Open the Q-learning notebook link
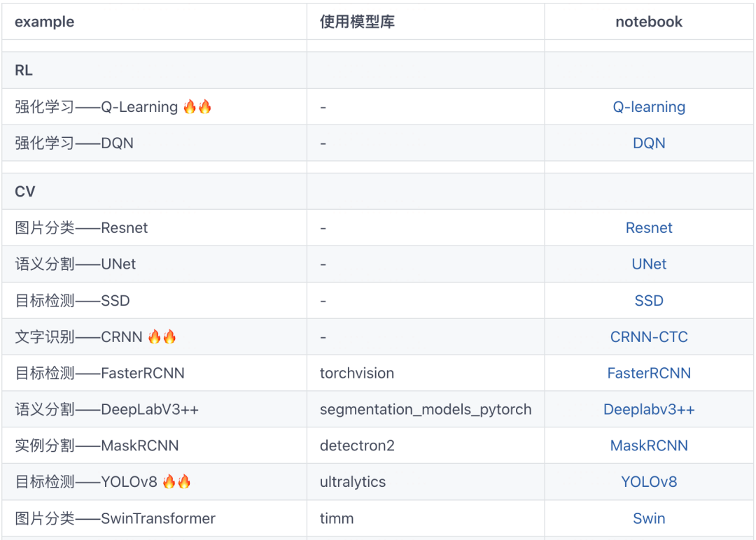 tap(649, 107)
